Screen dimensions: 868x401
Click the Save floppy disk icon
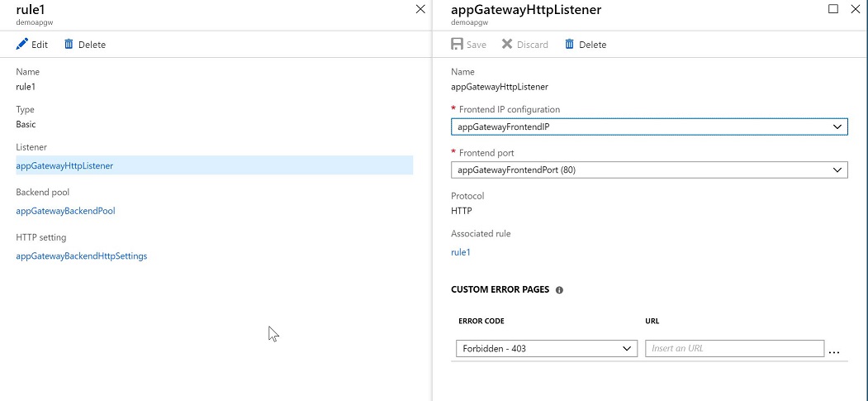click(458, 45)
